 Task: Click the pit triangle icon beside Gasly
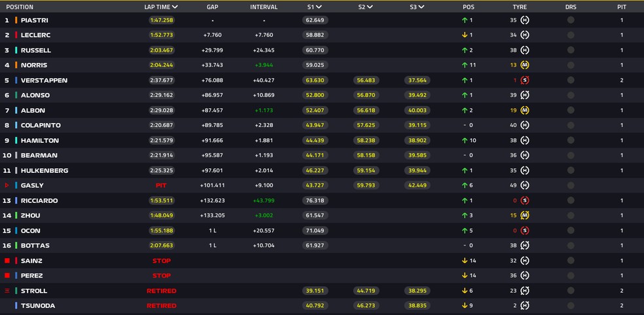[x=7, y=185]
